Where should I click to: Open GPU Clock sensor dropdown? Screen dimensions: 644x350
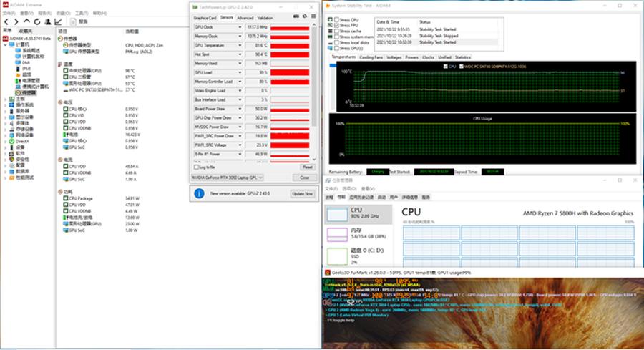(240, 27)
